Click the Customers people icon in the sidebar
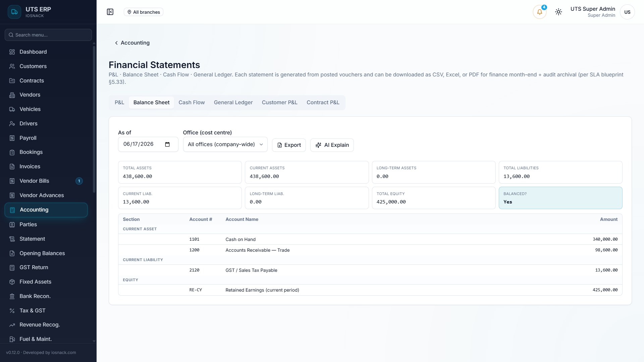Image resolution: width=644 pixels, height=362 pixels. pyautogui.click(x=12, y=66)
